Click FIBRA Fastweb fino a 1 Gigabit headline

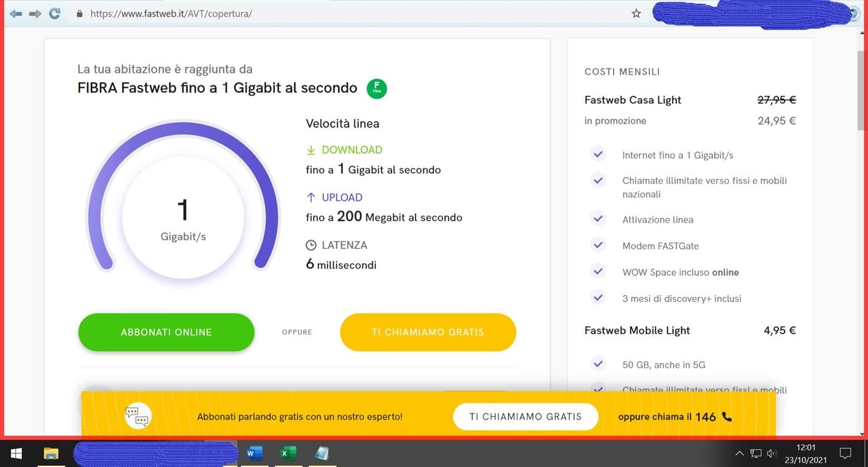coord(217,88)
